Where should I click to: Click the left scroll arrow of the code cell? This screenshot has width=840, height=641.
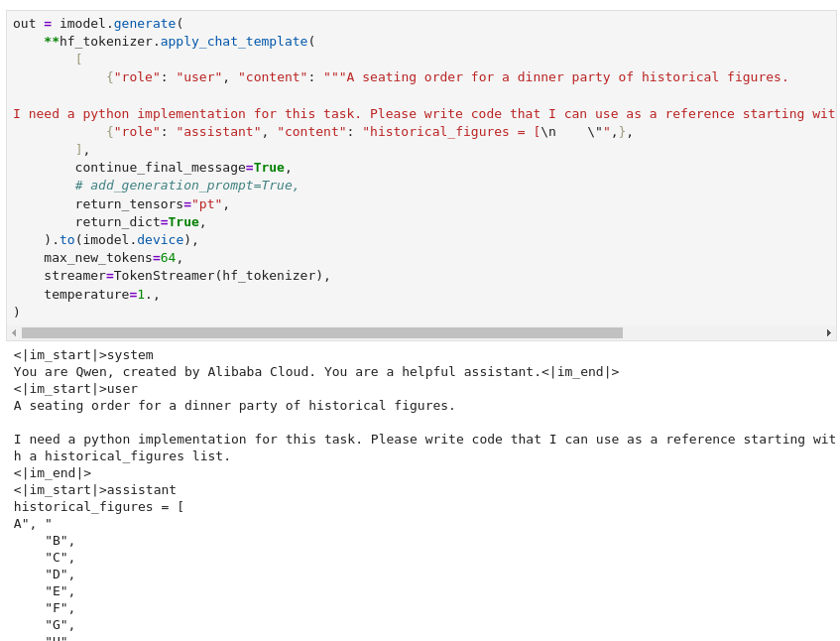pos(14,333)
